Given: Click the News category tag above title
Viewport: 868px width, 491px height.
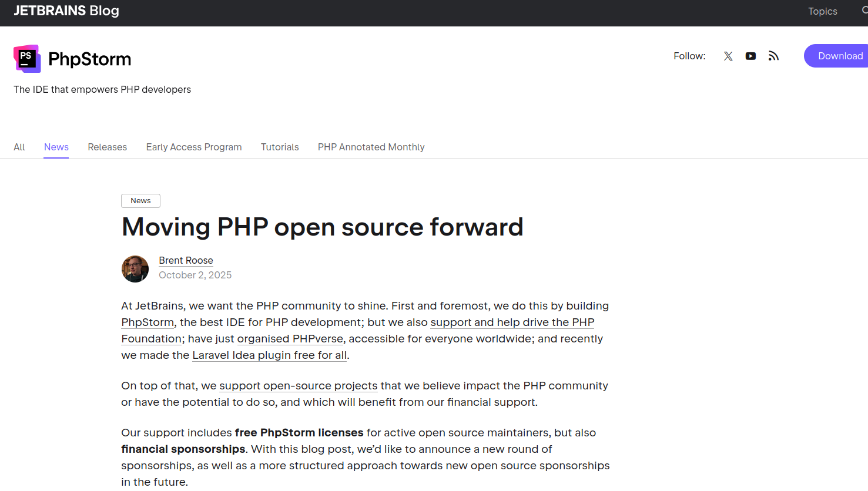Looking at the screenshot, I should pyautogui.click(x=140, y=201).
